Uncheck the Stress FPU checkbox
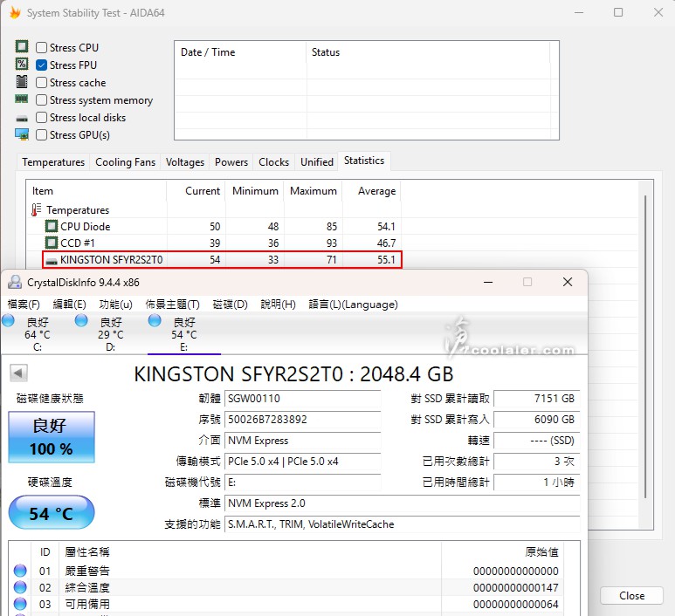The height and width of the screenshot is (616, 675). (41, 65)
